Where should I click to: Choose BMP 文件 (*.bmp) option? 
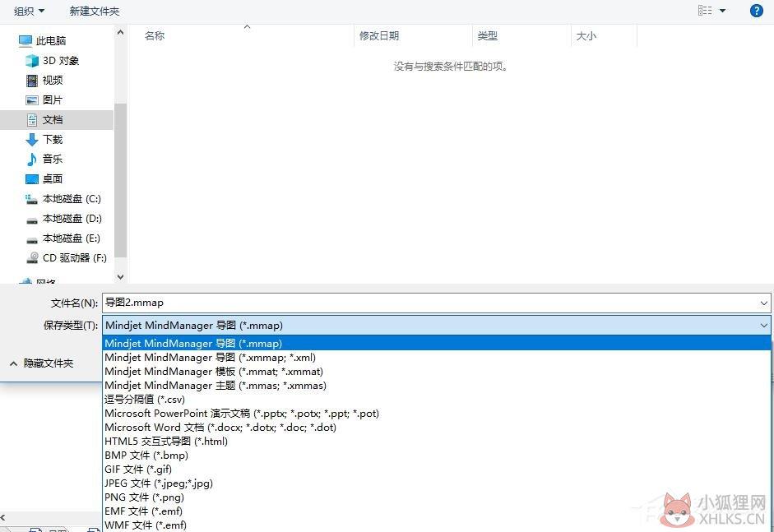coord(437,455)
